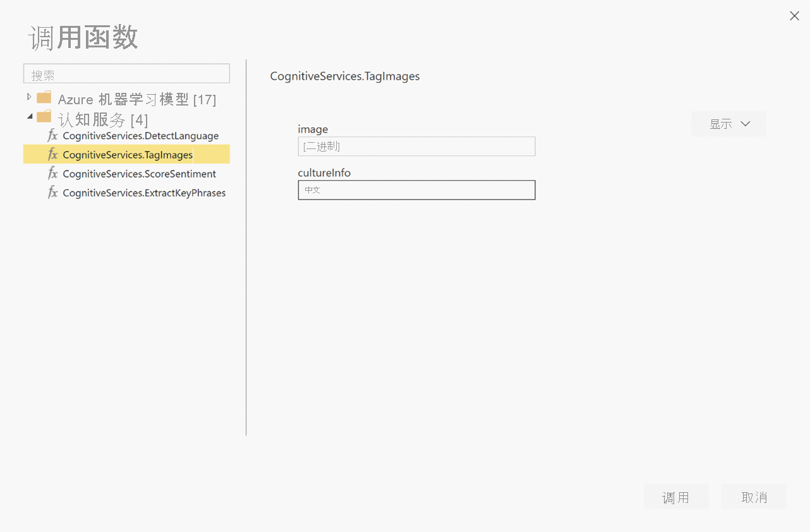Click the CognitiveServices.TagImages heading text
This screenshot has height=532, width=810.
tap(345, 76)
